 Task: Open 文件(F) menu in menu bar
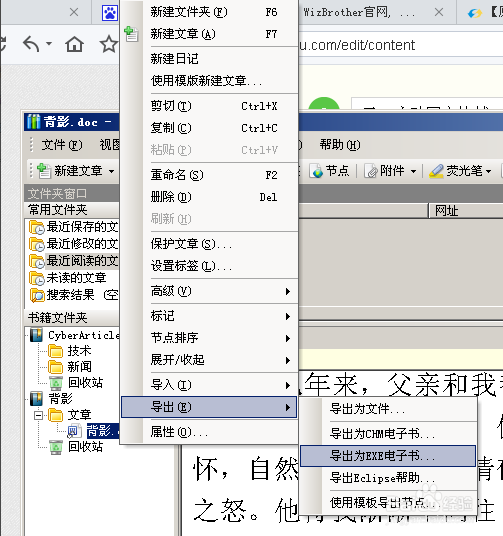click(62, 145)
